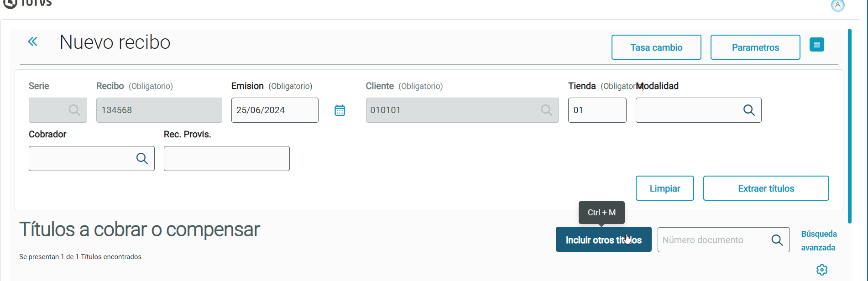Viewport: 868px width, 281px height.
Task: Open the Emision calendar date picker
Action: [340, 110]
